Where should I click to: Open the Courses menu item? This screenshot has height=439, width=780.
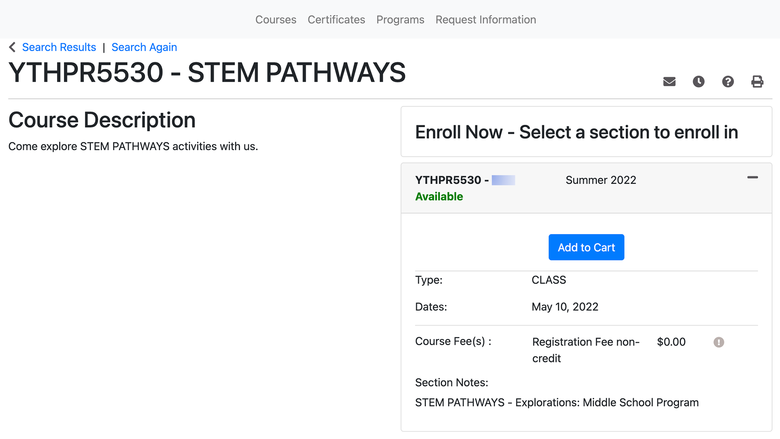(x=276, y=19)
